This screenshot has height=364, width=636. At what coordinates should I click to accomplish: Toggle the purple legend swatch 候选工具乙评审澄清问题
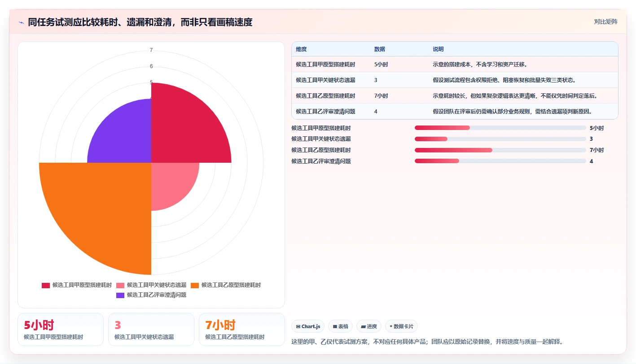coord(120,295)
